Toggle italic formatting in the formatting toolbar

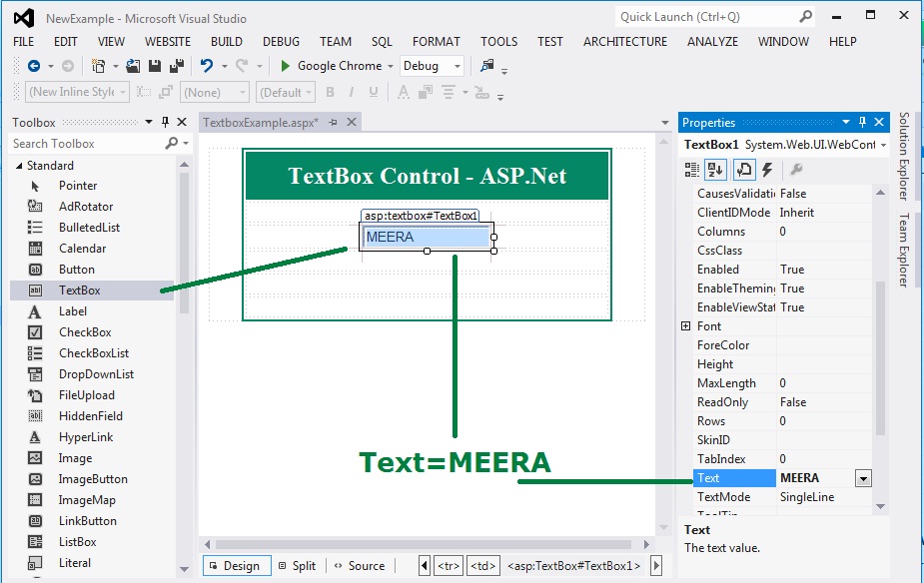(x=352, y=91)
